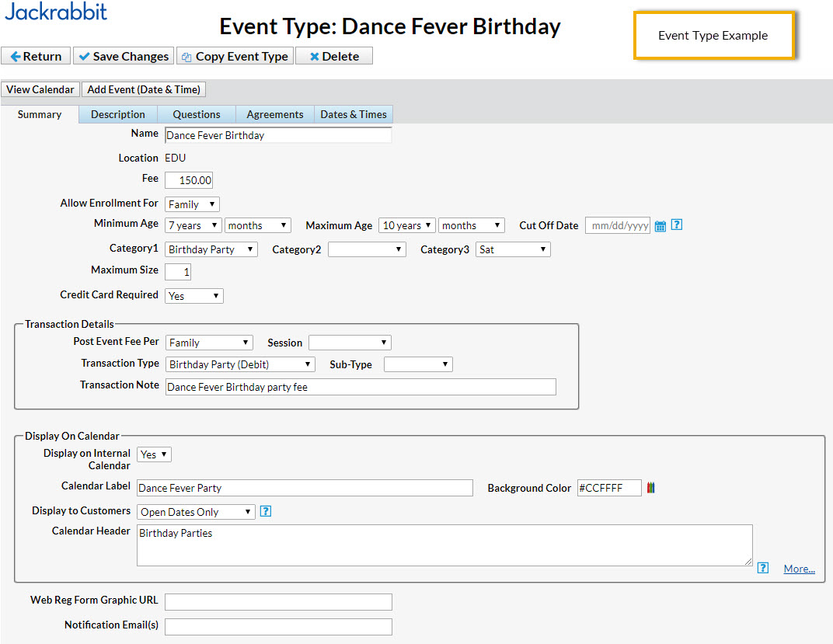Toggle Display on Internal Calendar dropdown
Viewport: 833px width, 644px height.
coord(154,454)
